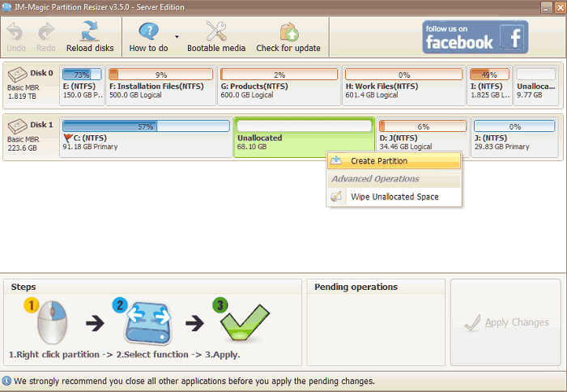Click the Create Partition menu icon
567x392 pixels.
[336, 160]
